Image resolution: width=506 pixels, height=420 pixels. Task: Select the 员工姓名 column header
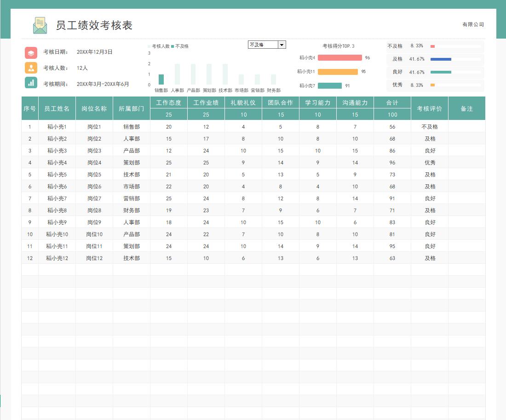tap(57, 109)
